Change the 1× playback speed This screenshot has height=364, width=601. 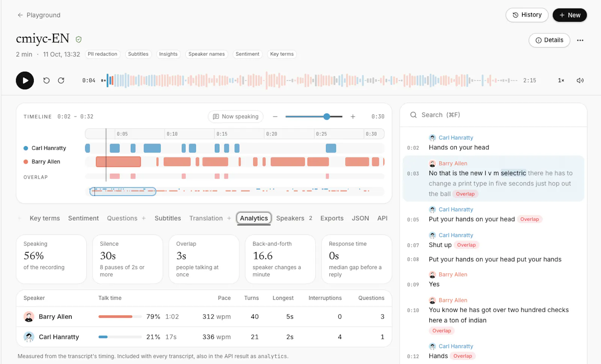tap(561, 80)
